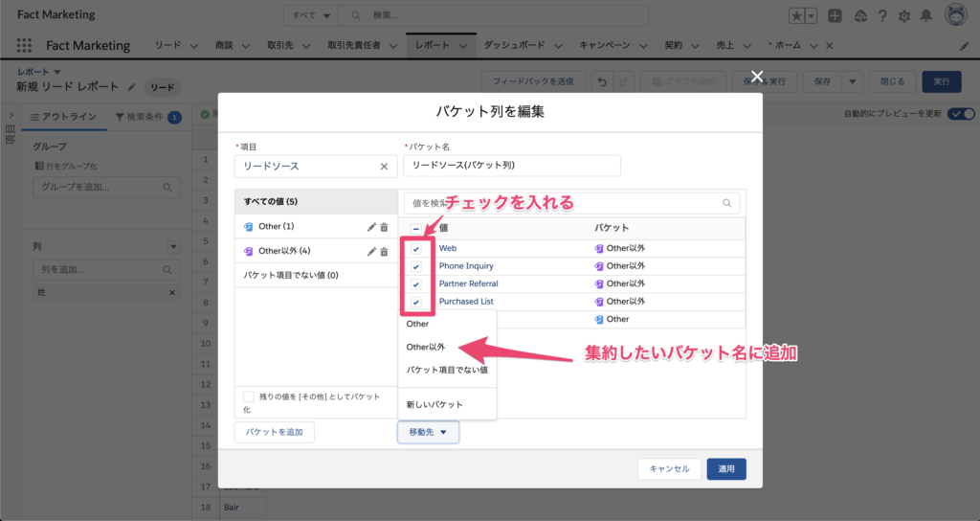Image resolution: width=980 pixels, height=521 pixels.
Task: Open the 列 section dropdown arrow
Action: [x=174, y=247]
